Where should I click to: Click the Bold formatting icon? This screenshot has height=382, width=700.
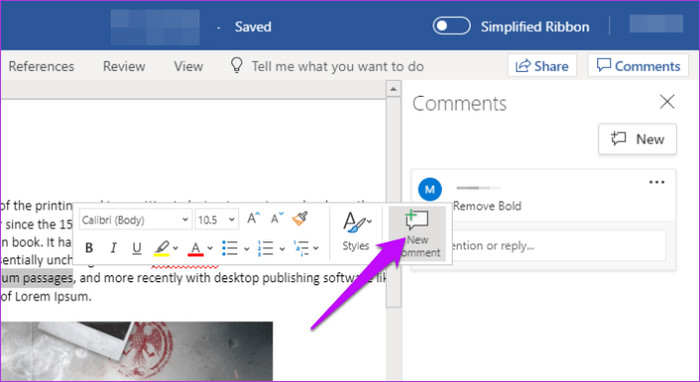[x=89, y=248]
